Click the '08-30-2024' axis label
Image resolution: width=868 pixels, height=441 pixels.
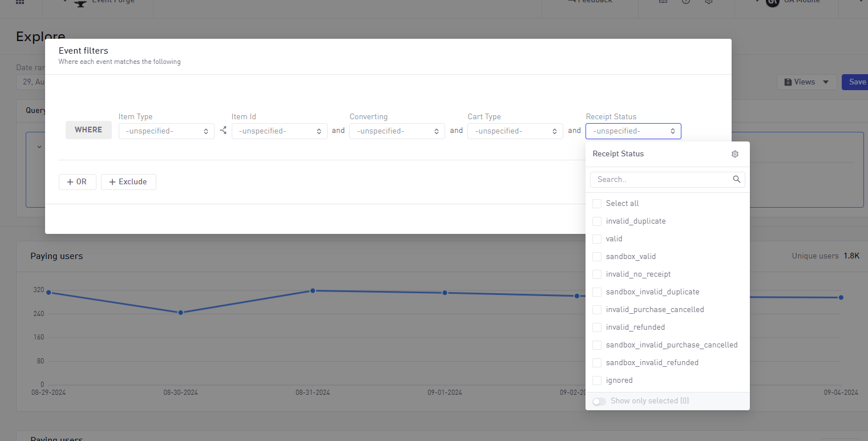(180, 393)
